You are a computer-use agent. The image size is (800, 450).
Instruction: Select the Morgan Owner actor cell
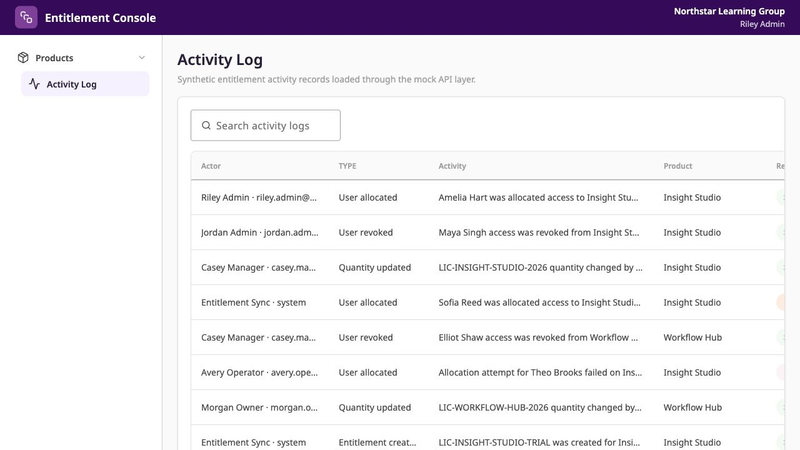(259, 408)
